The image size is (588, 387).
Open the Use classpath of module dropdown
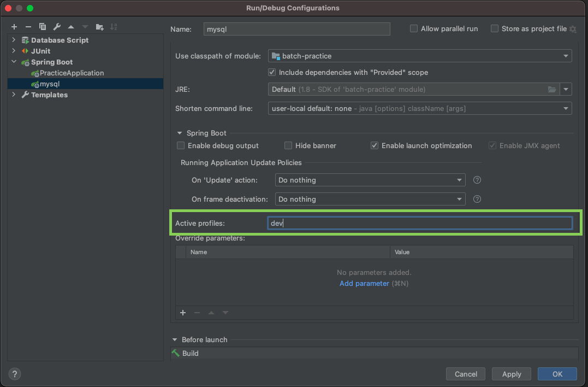(x=419, y=56)
